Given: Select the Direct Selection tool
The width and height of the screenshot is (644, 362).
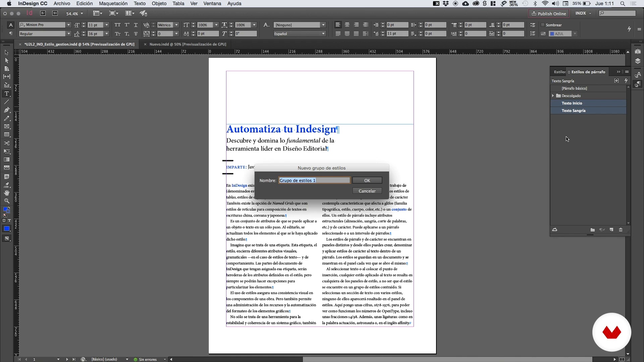Looking at the screenshot, I should click(x=6, y=60).
